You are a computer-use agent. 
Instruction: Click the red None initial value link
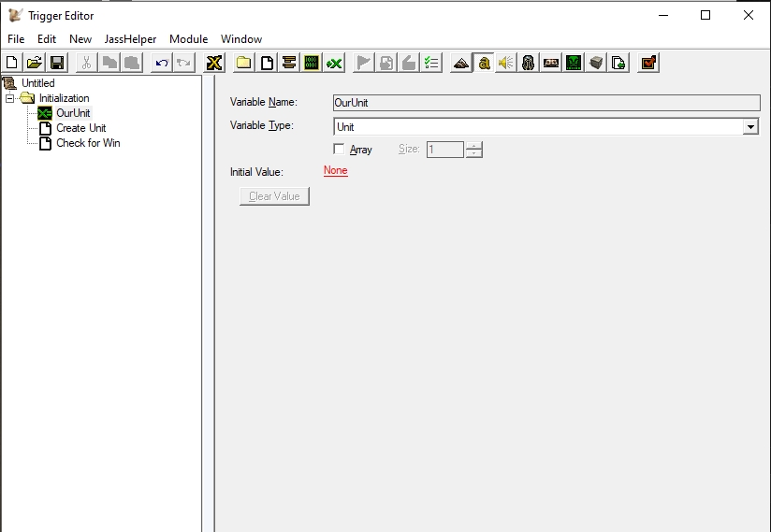pos(336,170)
